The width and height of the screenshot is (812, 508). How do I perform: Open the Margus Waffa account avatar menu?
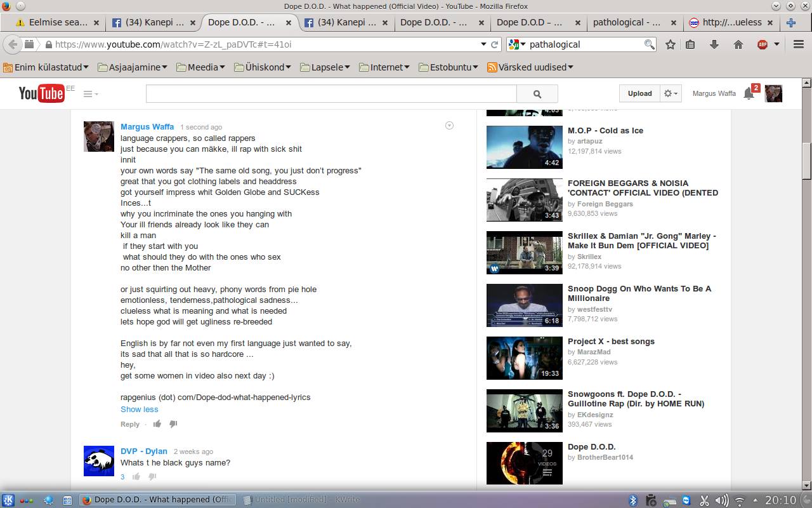pos(773,93)
